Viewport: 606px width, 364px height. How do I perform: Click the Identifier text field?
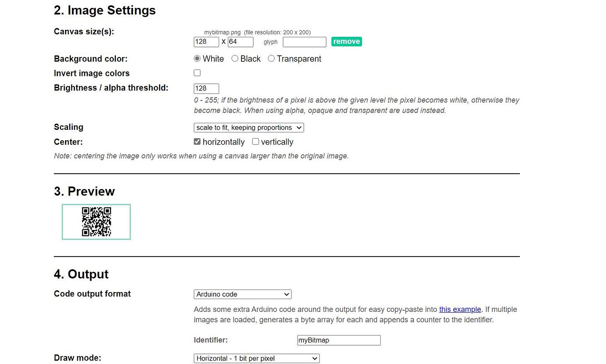339,340
